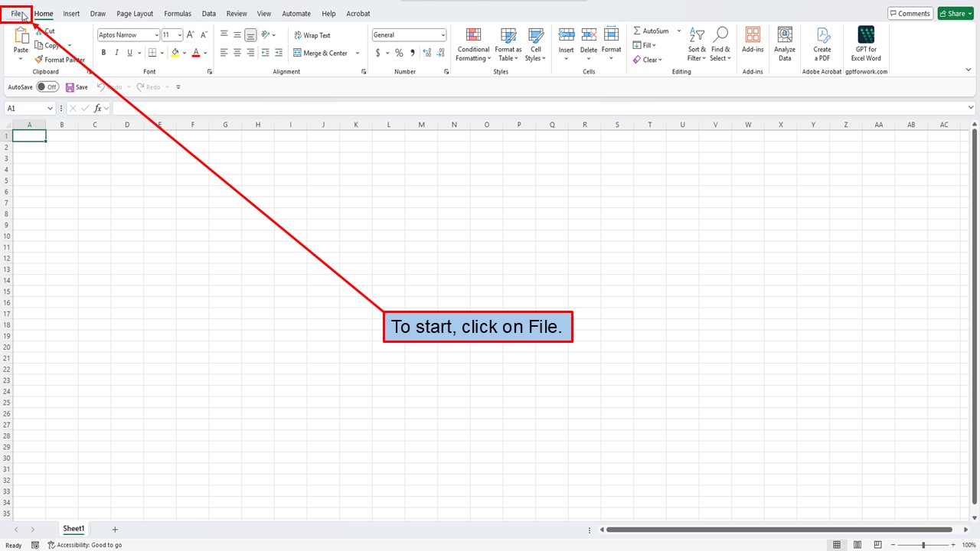Open Conditional Formatting
The height and width of the screenshot is (551, 980).
point(472,46)
